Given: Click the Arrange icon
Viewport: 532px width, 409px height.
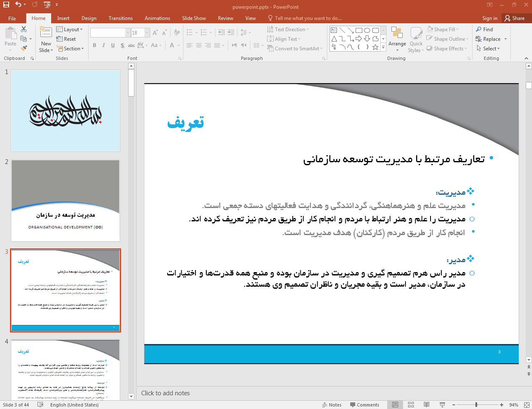Looking at the screenshot, I should pos(397,33).
